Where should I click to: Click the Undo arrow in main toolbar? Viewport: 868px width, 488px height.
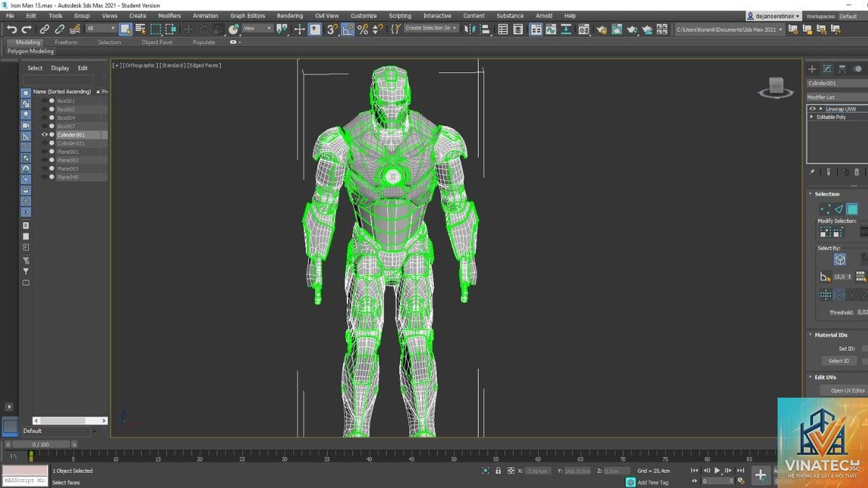click(12, 29)
